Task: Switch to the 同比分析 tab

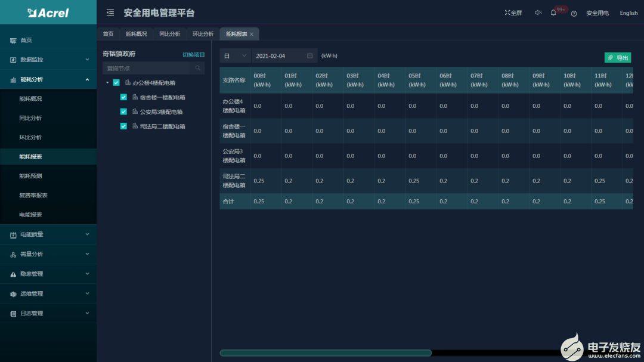Action: [x=169, y=33]
